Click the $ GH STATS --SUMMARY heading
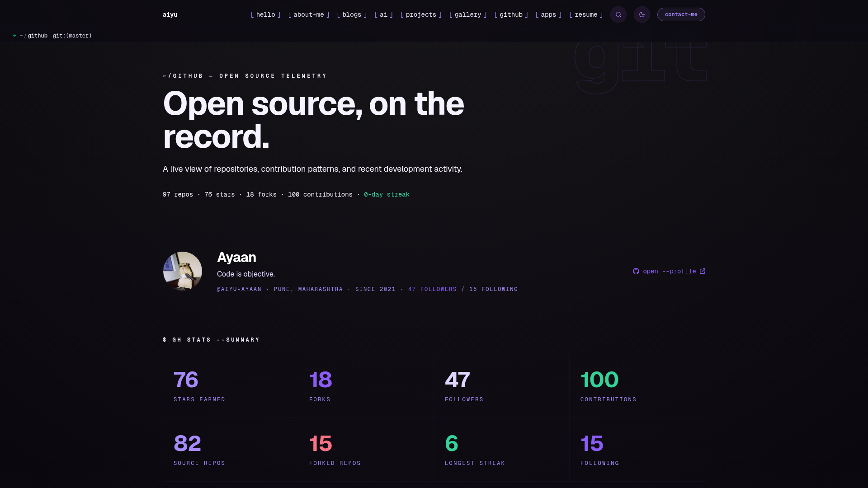 pyautogui.click(x=211, y=340)
